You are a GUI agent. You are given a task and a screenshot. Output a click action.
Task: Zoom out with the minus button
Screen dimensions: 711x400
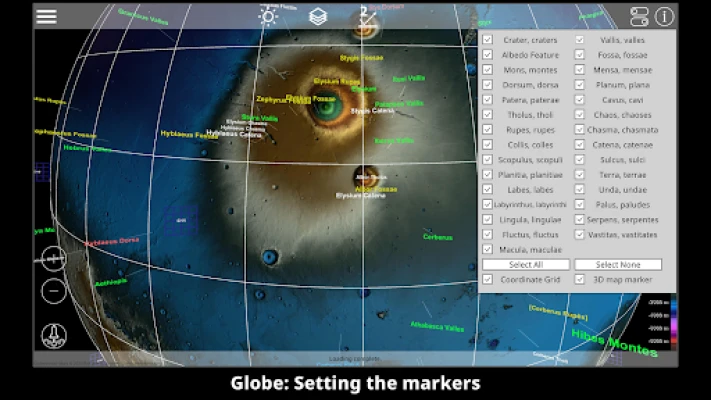pos(54,291)
